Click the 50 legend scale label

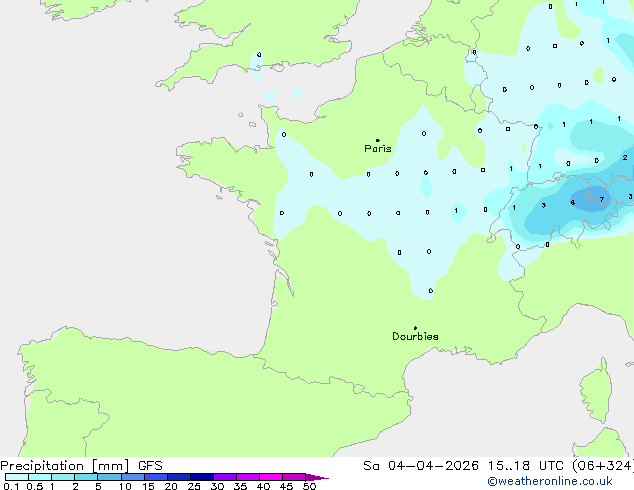[x=309, y=486]
